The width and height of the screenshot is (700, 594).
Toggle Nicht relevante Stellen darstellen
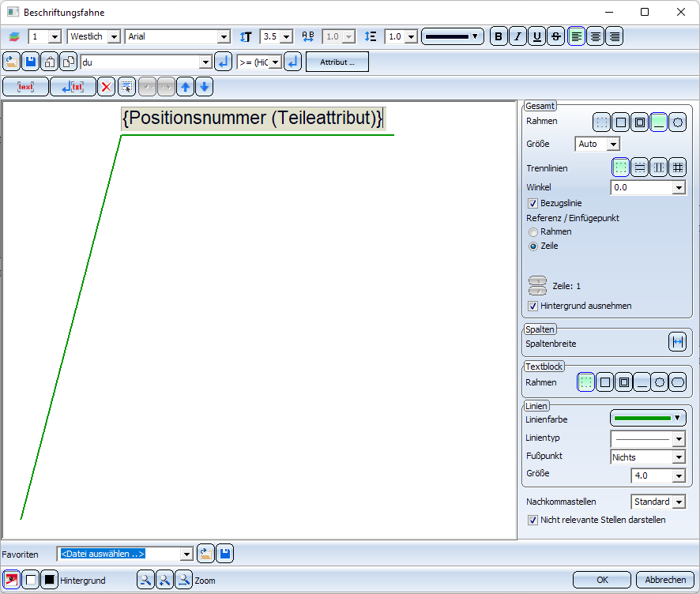tap(533, 521)
